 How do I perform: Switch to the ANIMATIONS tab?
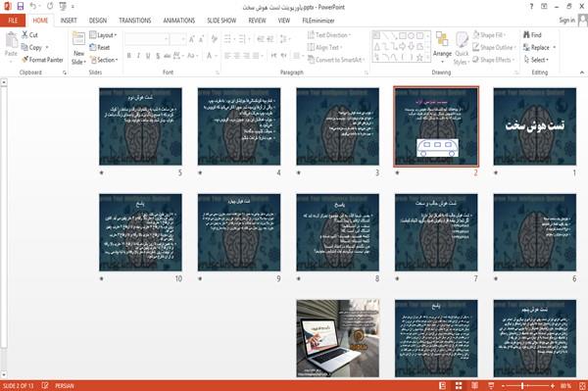(x=179, y=21)
